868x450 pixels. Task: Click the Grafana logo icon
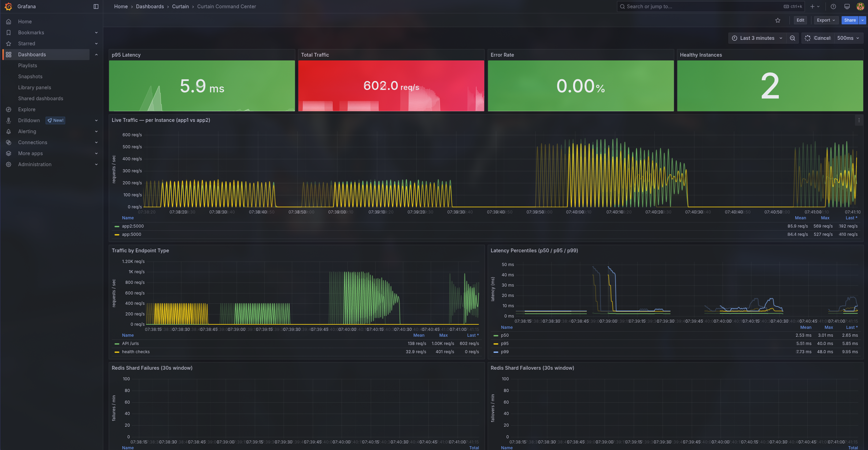[x=9, y=7]
